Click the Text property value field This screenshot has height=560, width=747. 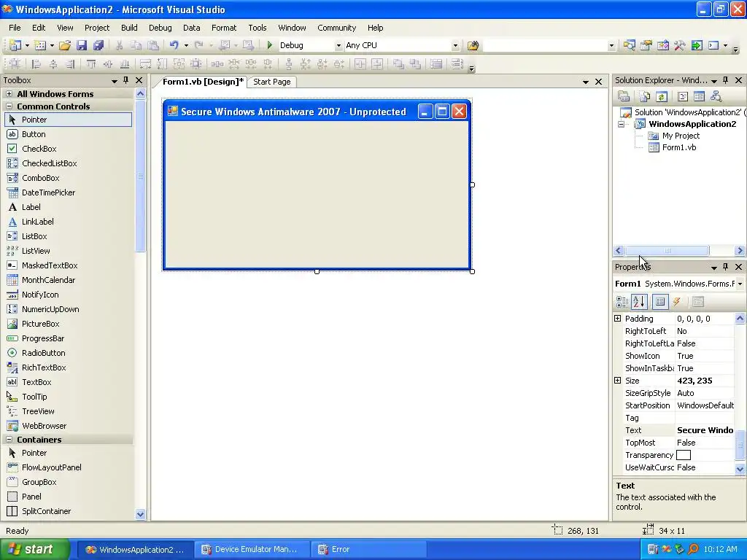705,430
